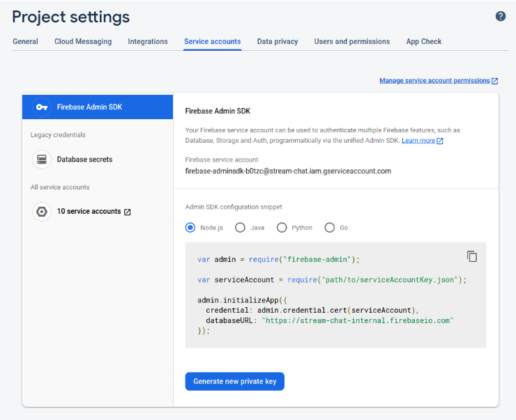This screenshot has height=420, width=516.
Task: Click the firebase-adminsdk service account email
Action: 288,171
